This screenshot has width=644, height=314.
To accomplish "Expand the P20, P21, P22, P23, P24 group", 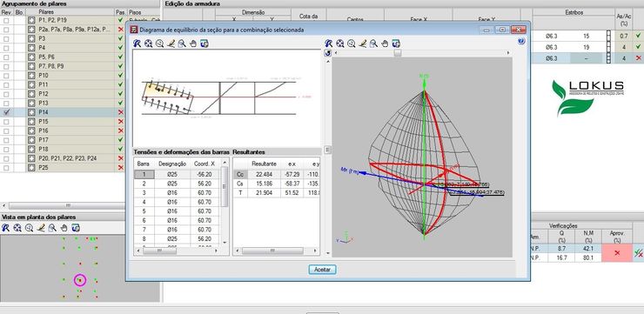I will click(31, 158).
